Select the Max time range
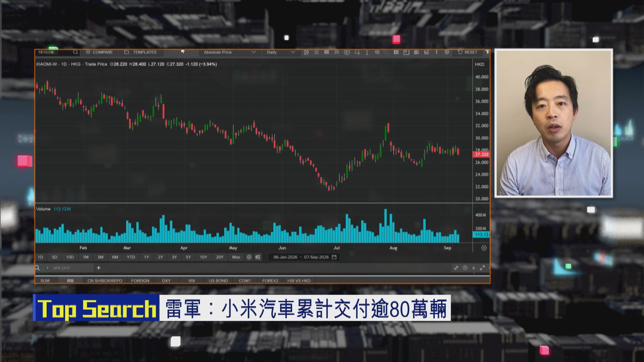Viewport: 644px width, 362px height. pos(236,257)
